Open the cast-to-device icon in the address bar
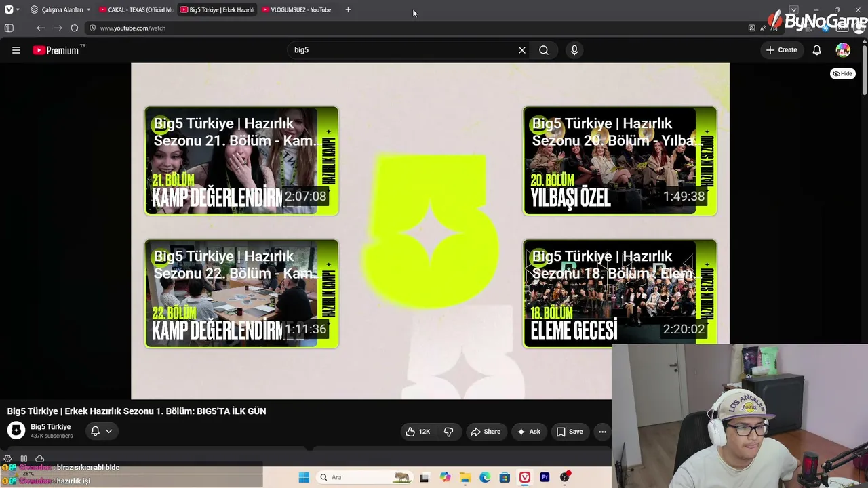The height and width of the screenshot is (488, 868). [751, 28]
